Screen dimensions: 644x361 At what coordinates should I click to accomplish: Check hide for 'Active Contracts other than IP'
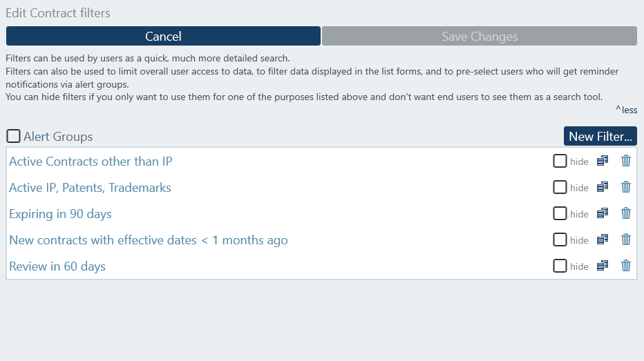click(x=560, y=161)
